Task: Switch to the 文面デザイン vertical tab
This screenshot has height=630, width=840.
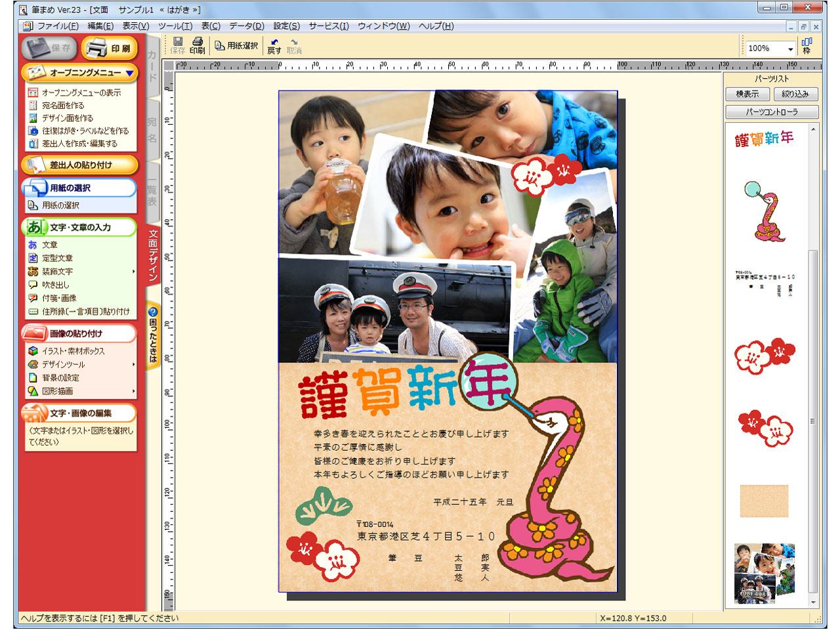Action: click(153, 256)
